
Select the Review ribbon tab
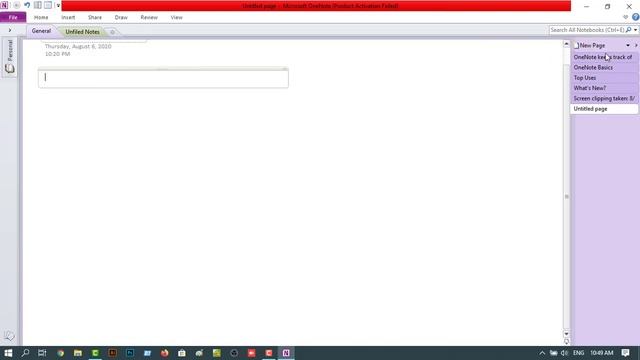(149, 18)
